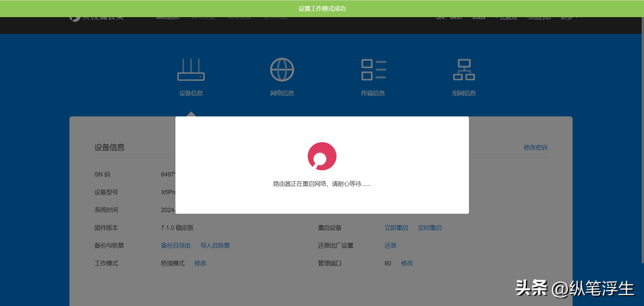644x306 pixels.
Task: Click the 备份且导出 link
Action: pos(175,246)
